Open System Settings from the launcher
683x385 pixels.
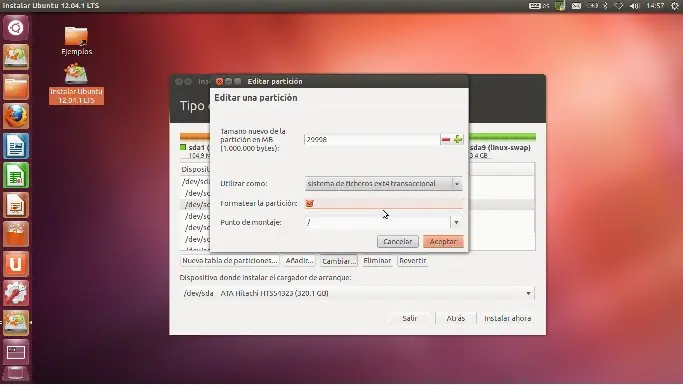pos(16,293)
